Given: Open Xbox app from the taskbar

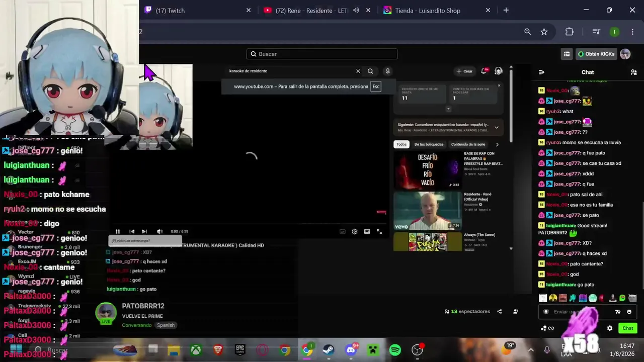Looking at the screenshot, I should [x=196, y=350].
